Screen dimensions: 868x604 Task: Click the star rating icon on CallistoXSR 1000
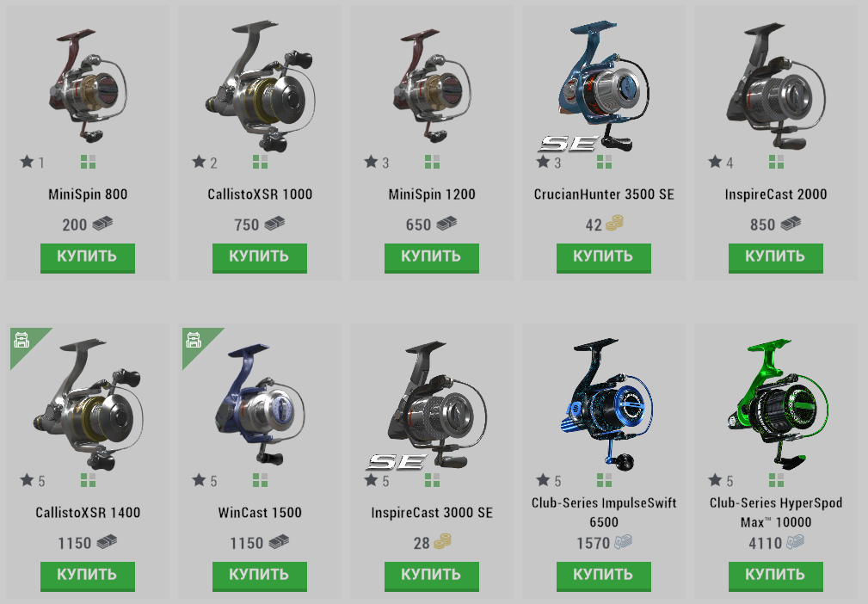point(199,162)
